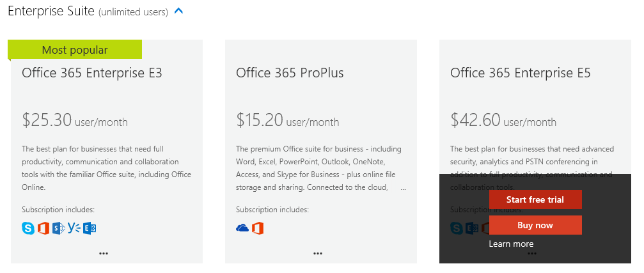Click the SharePoint icon in Enterprise E3 card
Screen dimensions: 644x273
59,228
